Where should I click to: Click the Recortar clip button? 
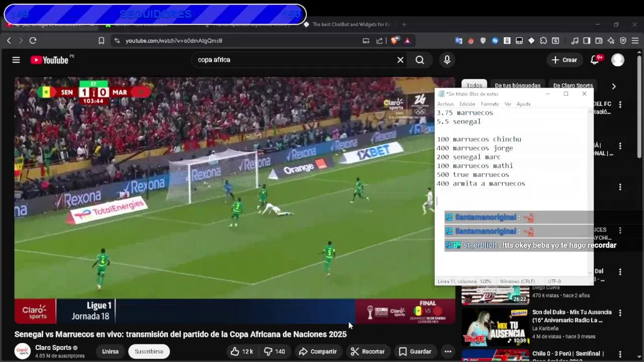[368, 351]
